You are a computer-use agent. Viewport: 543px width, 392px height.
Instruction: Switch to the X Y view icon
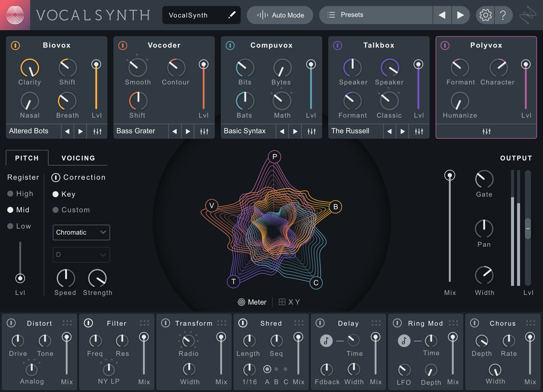(282, 302)
